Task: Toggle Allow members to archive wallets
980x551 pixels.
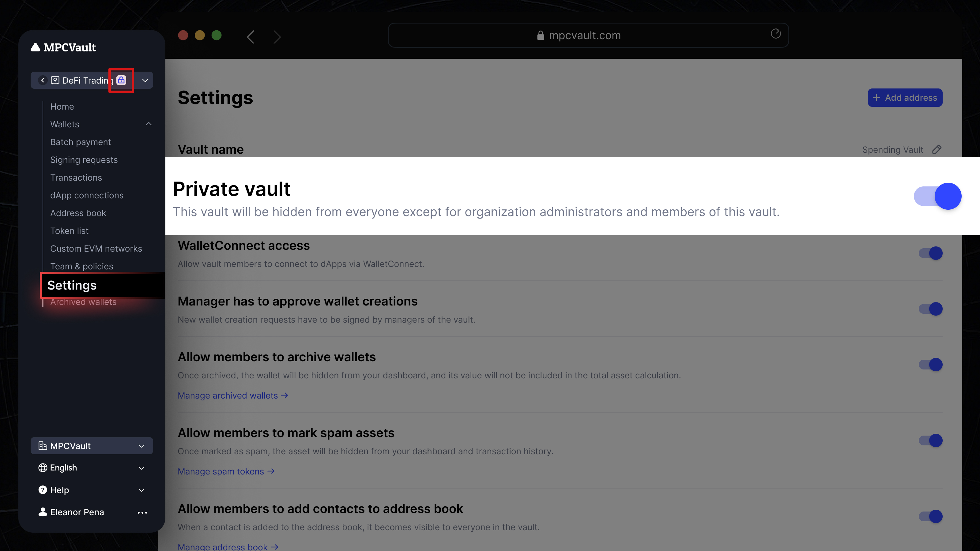Action: pyautogui.click(x=931, y=365)
